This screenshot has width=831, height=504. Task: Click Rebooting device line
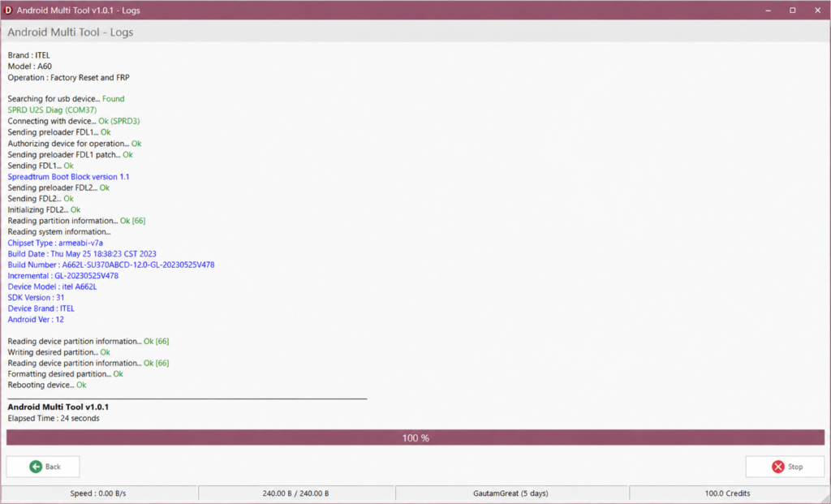coord(46,385)
